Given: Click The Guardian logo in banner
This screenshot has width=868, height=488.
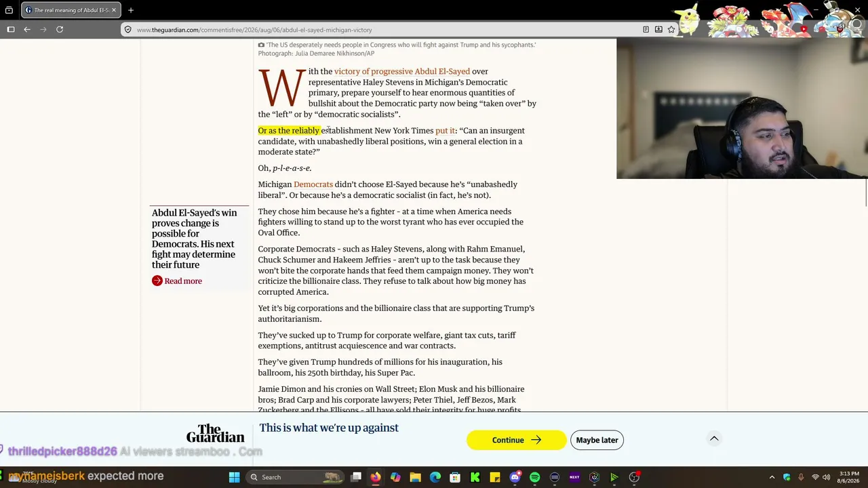Looking at the screenshot, I should click(x=216, y=434).
